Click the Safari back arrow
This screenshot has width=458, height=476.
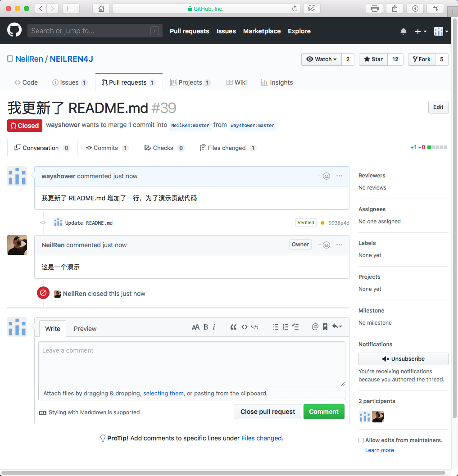point(41,9)
